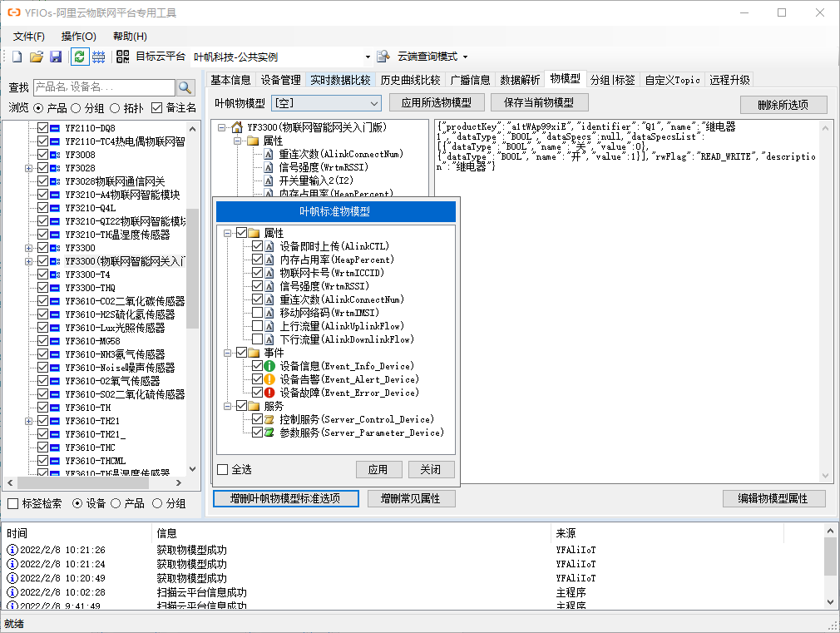The image size is (840, 633).
Task: Expand the YF3028 tree node
Action: (x=28, y=168)
